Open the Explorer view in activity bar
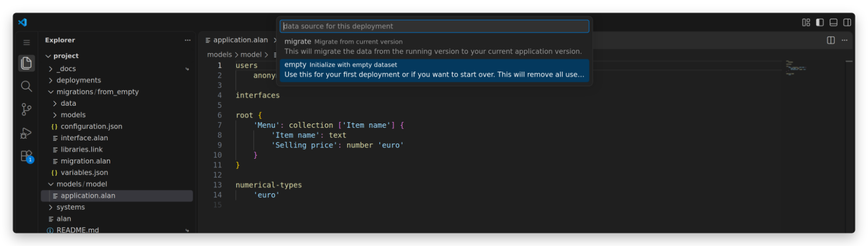The image size is (868, 246). (x=26, y=63)
